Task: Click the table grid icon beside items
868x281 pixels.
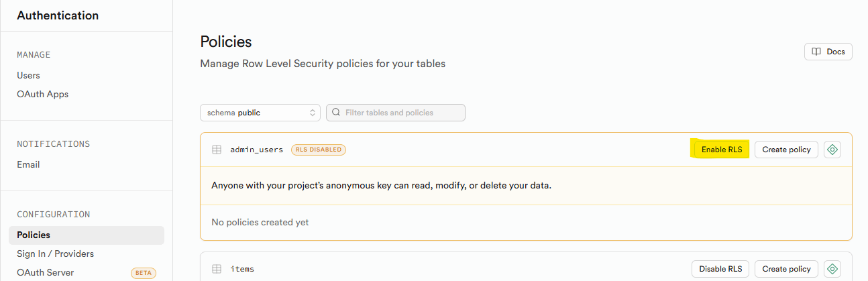Action: coord(217,269)
